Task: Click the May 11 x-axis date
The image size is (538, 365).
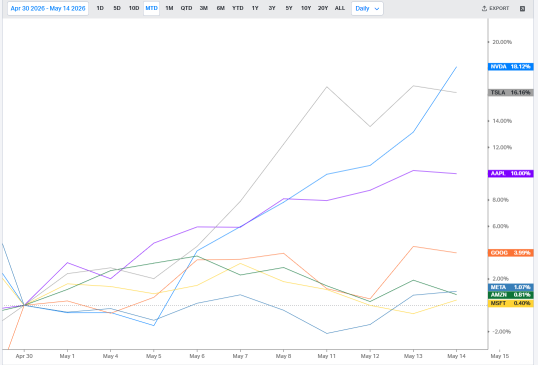Action: 327,356
